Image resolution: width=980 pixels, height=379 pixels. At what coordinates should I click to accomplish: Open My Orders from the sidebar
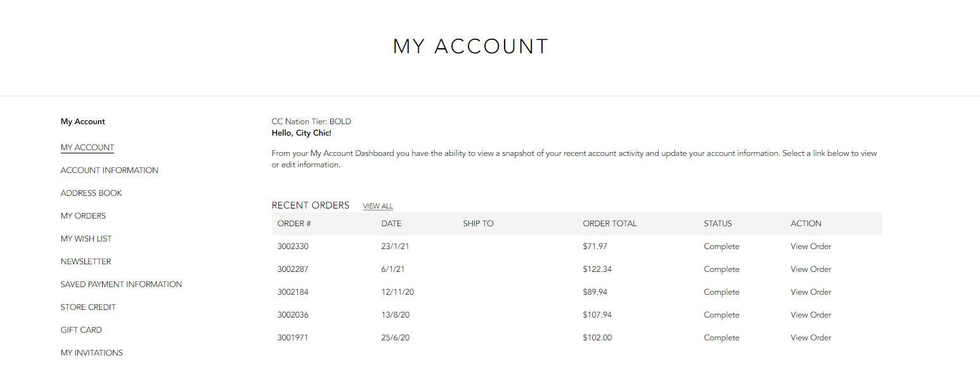[x=83, y=215]
